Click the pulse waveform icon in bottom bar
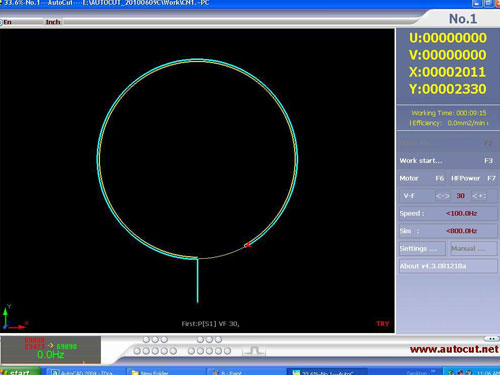This screenshot has width=500, height=375. point(255,351)
